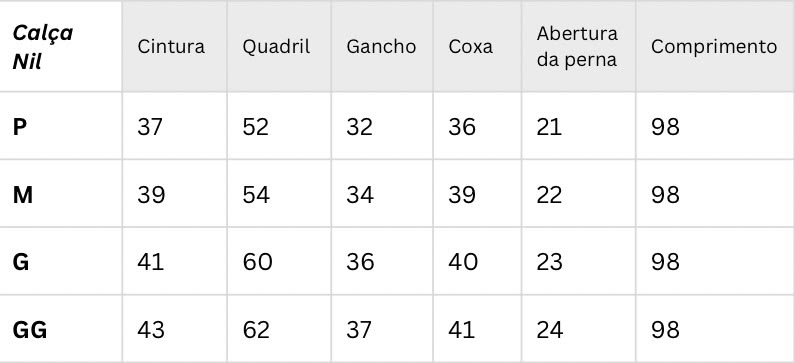Image resolution: width=795 pixels, height=363 pixels.
Task: Click Quadril value 60 in row G
Action: click(x=257, y=262)
